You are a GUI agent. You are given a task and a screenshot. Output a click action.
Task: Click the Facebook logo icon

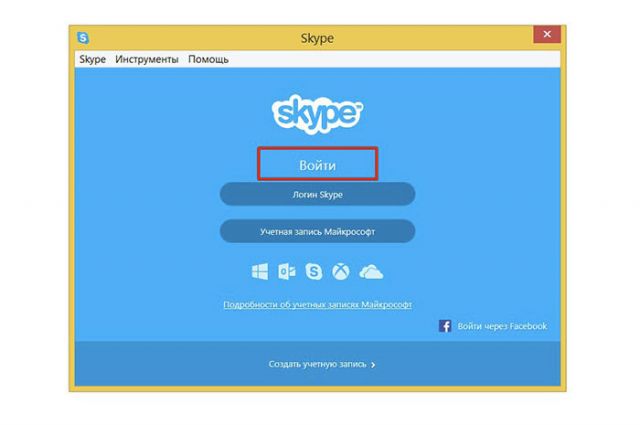click(x=445, y=326)
